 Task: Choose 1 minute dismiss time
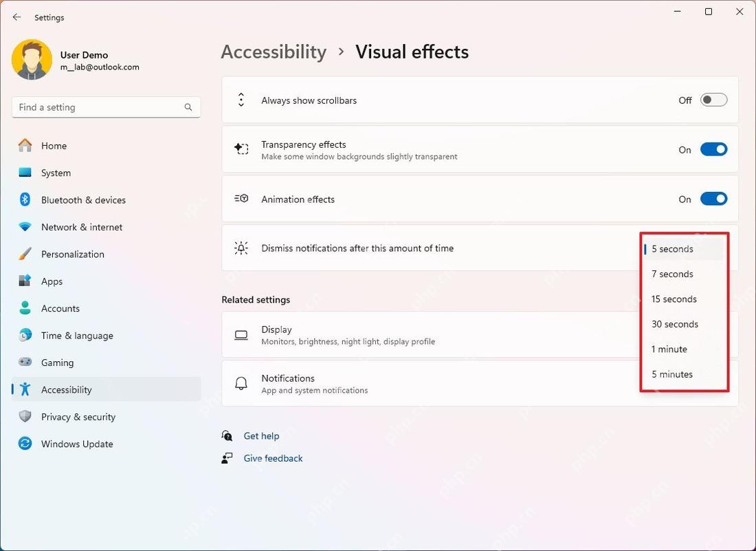684,349
